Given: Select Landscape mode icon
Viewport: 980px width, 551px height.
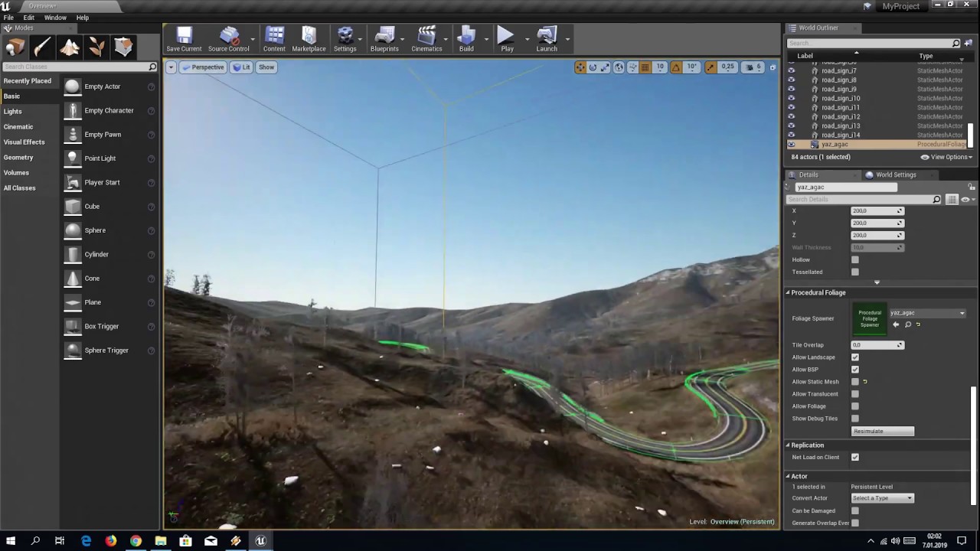Looking at the screenshot, I should (70, 47).
